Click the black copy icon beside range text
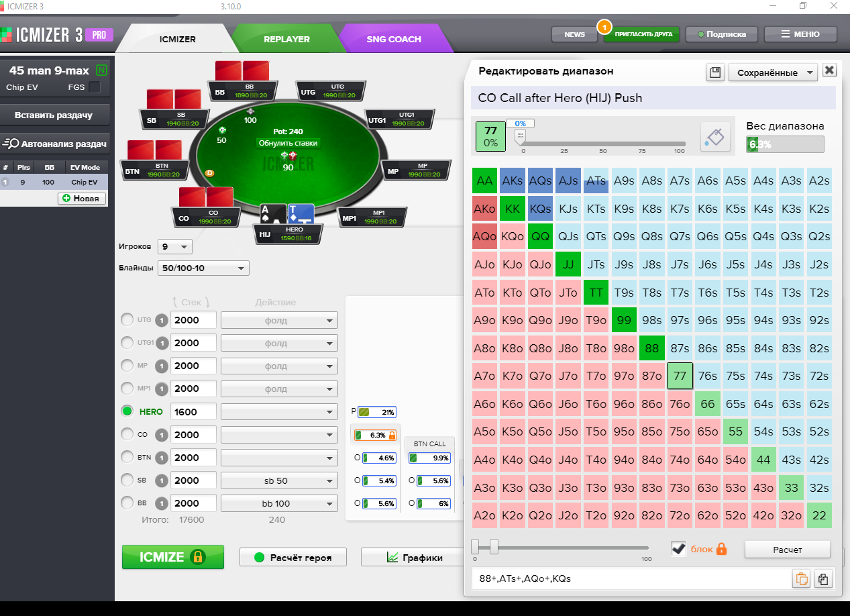Image resolution: width=850 pixels, height=616 pixels. pyautogui.click(x=823, y=579)
